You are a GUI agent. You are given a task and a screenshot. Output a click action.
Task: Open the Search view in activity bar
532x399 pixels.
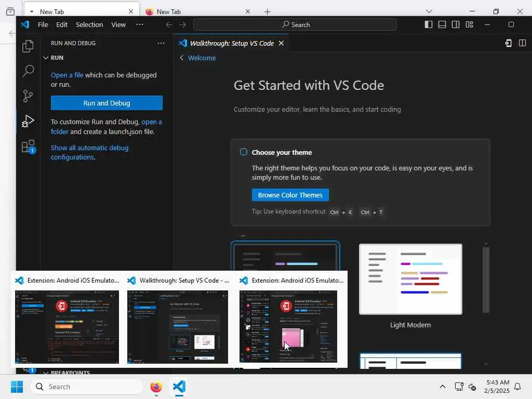coord(28,71)
